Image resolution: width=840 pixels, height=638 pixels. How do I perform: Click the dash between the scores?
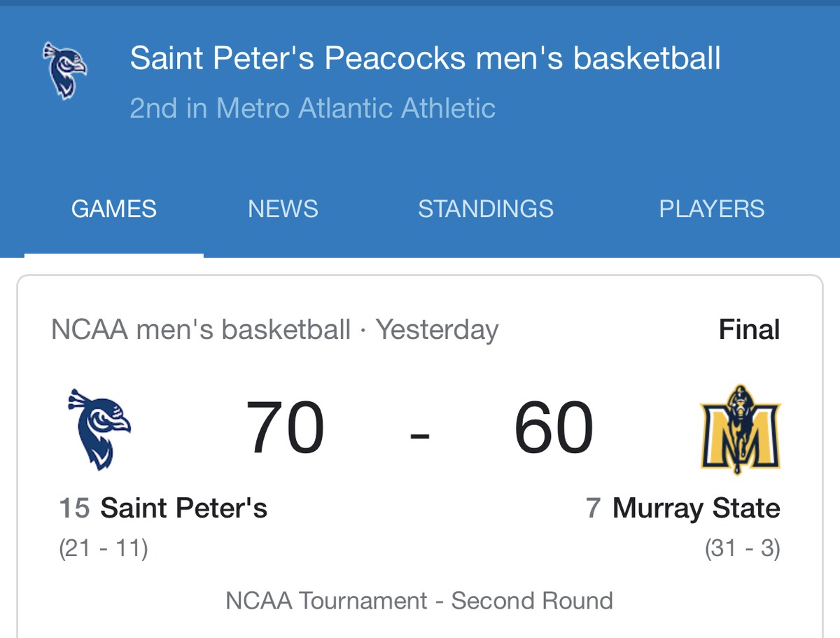pos(419,435)
